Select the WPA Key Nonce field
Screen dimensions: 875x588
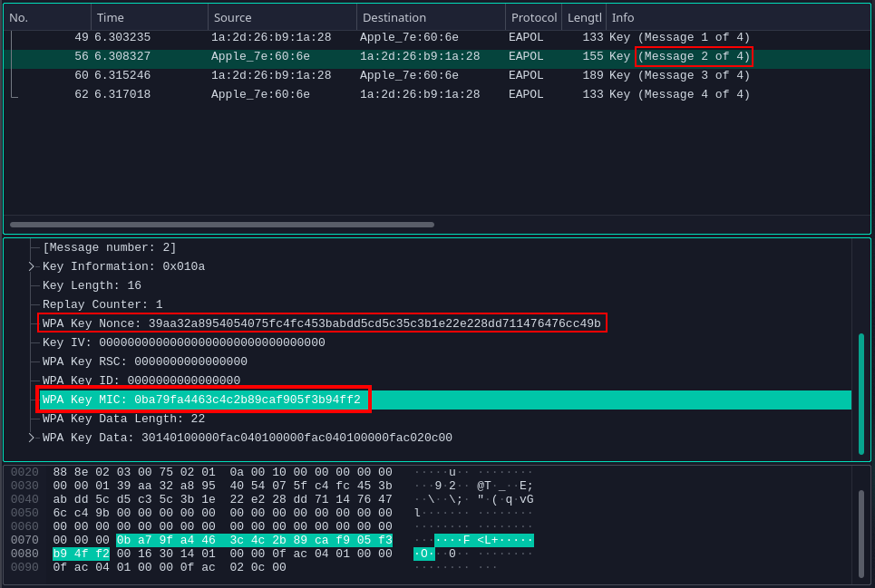click(x=321, y=323)
